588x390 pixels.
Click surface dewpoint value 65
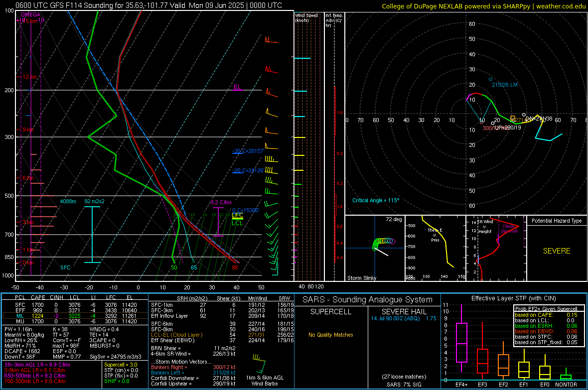194,267
